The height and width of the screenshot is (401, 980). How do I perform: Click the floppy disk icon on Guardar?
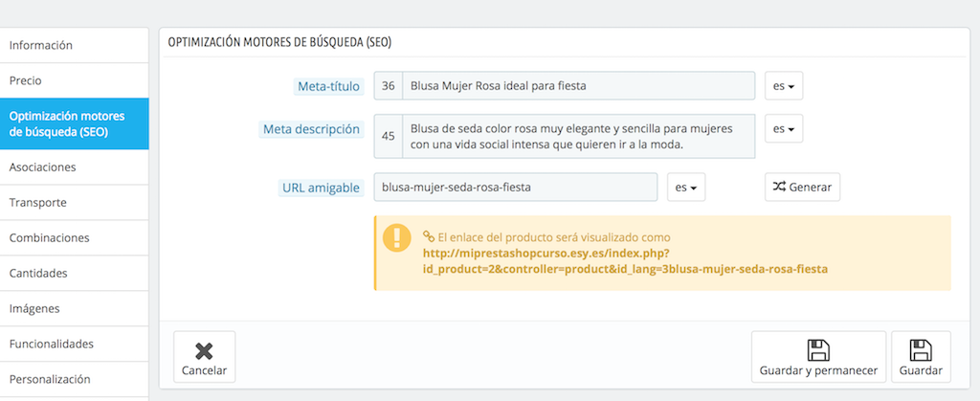coord(921,350)
